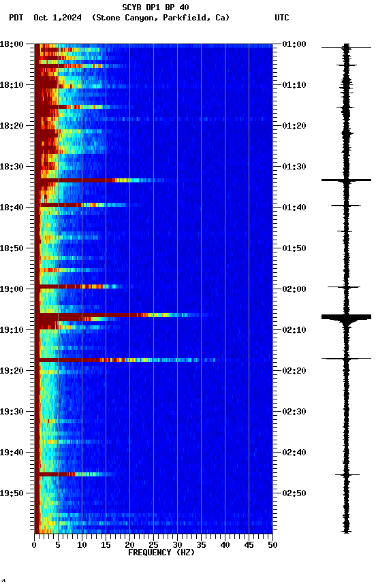
Task: Click the seismogram spike near 18:33
Action: (x=346, y=180)
